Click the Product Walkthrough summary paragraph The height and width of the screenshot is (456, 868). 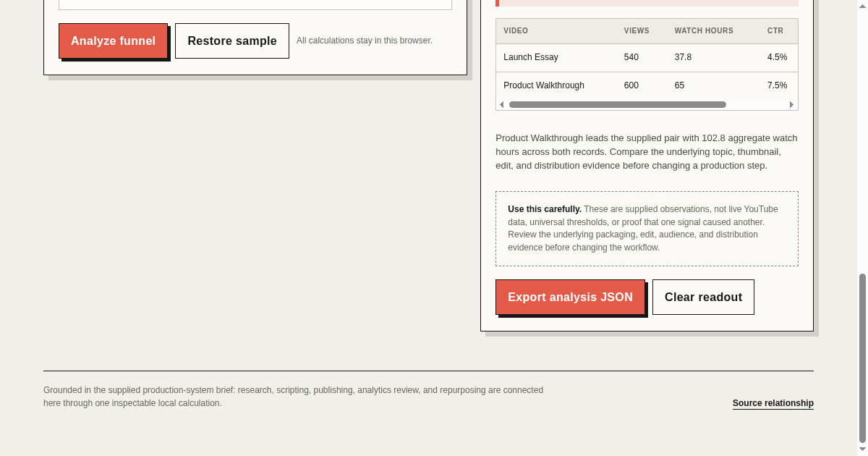(x=647, y=152)
